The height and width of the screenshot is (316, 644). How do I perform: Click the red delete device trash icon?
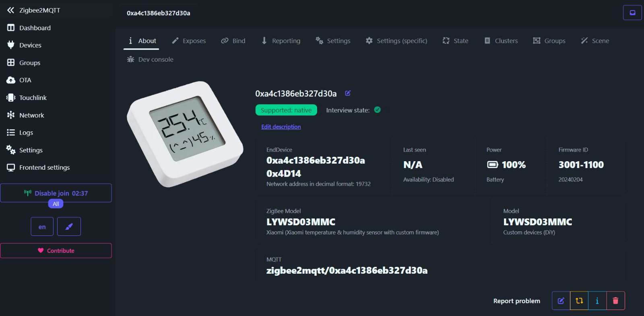[615, 301]
